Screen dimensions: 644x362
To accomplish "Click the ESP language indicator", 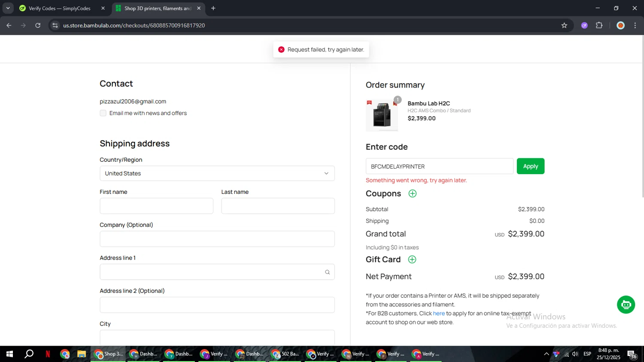I will click(587, 354).
